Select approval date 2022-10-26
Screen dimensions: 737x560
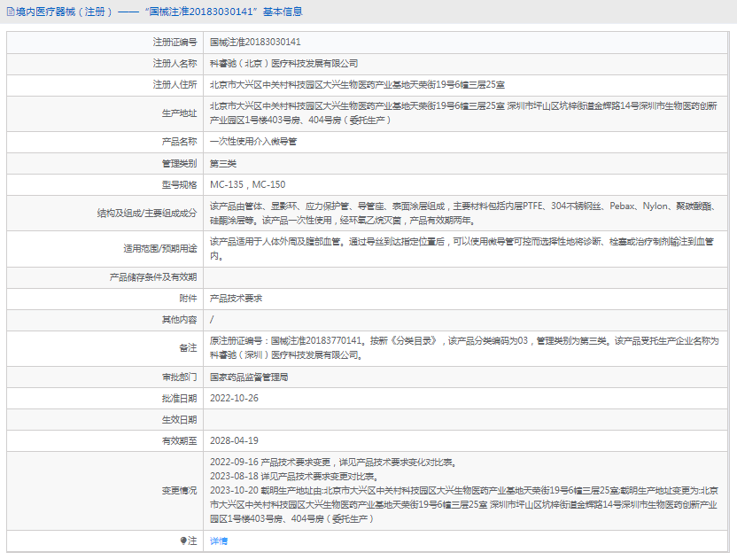click(234, 398)
